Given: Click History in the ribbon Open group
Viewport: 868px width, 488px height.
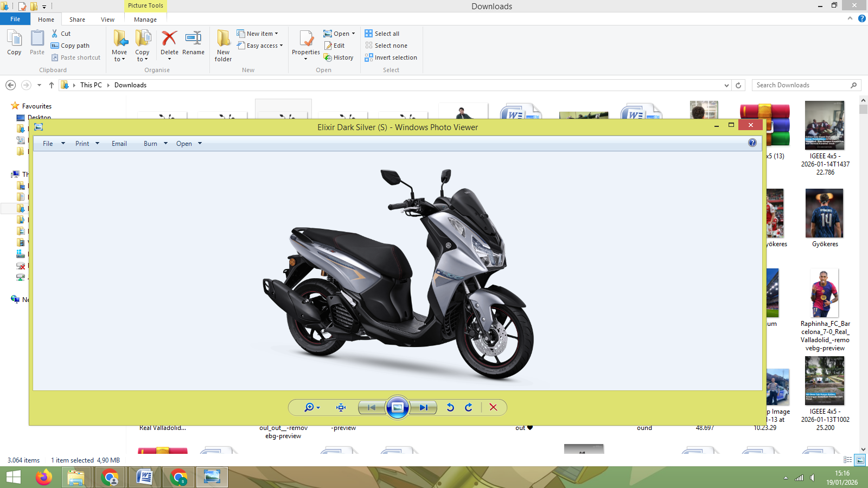Looking at the screenshot, I should [339, 57].
